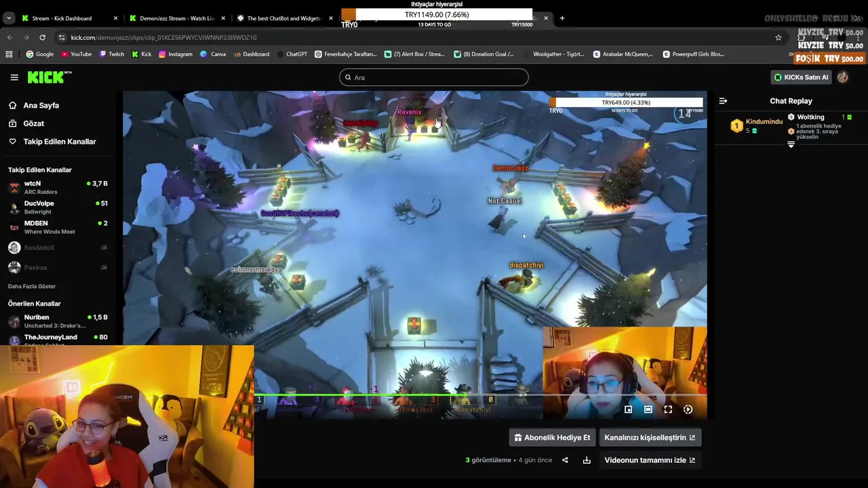The height and width of the screenshot is (488, 868).
Task: Open Gözat browse page
Action: pos(34,123)
